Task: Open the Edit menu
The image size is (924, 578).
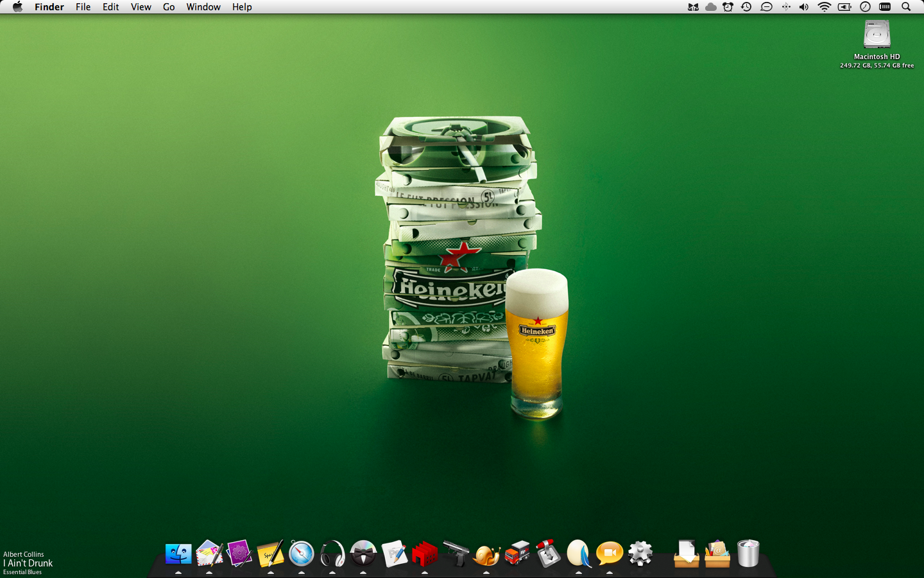Action: 111,7
